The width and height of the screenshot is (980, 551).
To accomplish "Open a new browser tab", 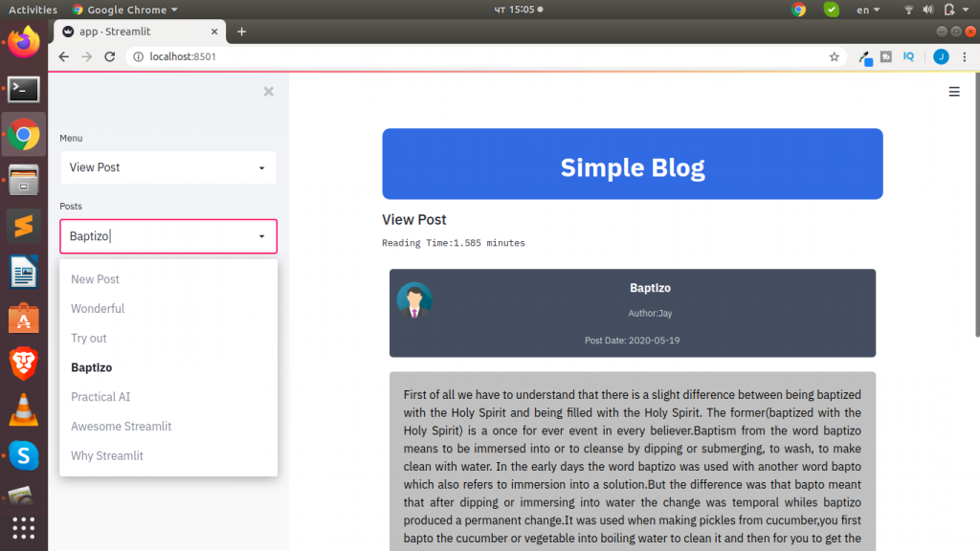I will coord(241,31).
